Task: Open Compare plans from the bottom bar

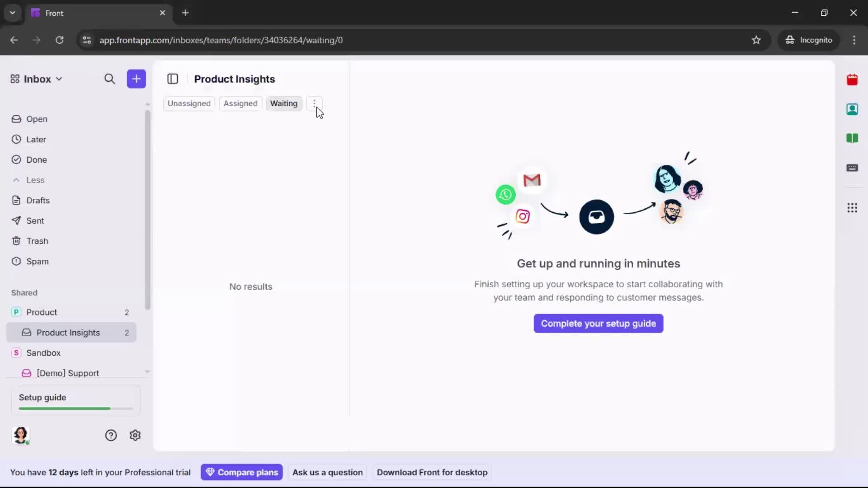Action: (242, 472)
